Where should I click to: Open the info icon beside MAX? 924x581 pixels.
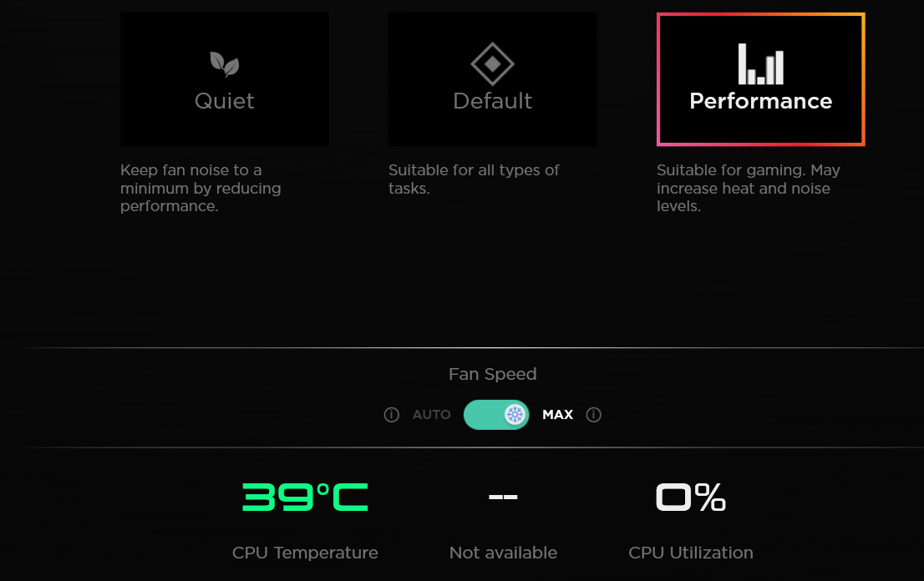click(x=594, y=415)
